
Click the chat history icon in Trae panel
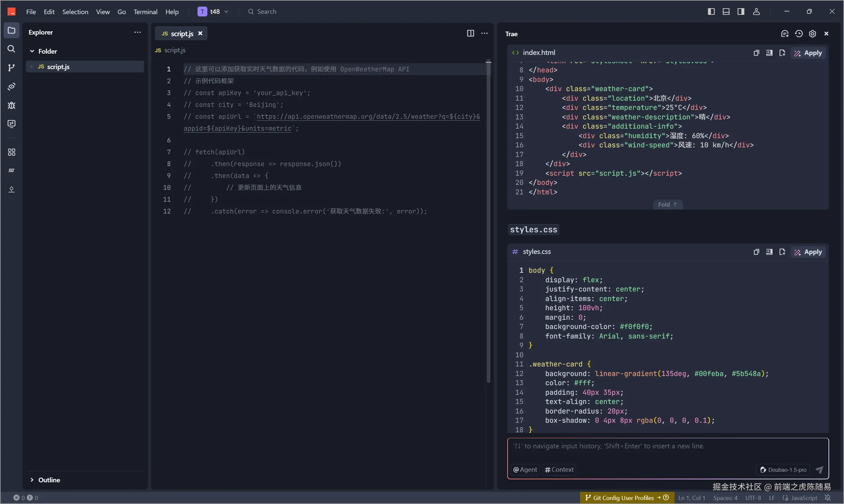(x=799, y=34)
